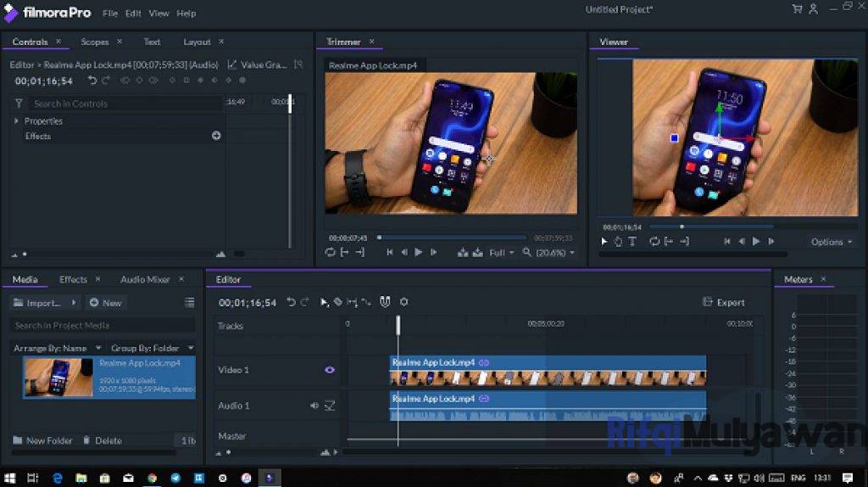The height and width of the screenshot is (487, 868).
Task: Switch to the Audio Mixer tab
Action: 144,279
